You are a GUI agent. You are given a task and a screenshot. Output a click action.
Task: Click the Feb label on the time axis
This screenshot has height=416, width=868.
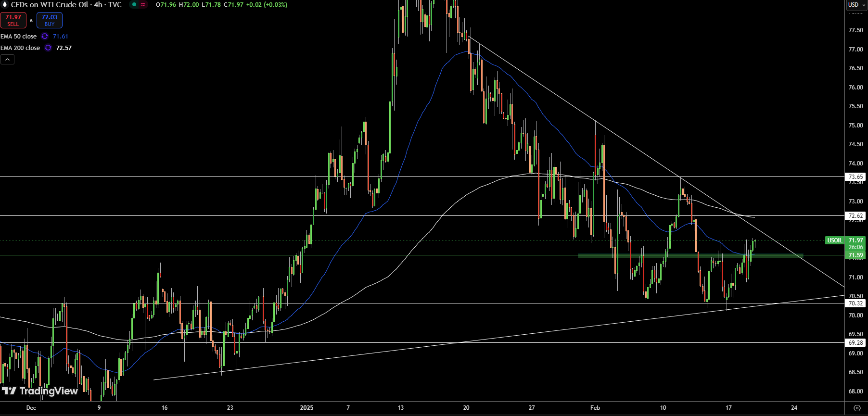(x=595, y=408)
